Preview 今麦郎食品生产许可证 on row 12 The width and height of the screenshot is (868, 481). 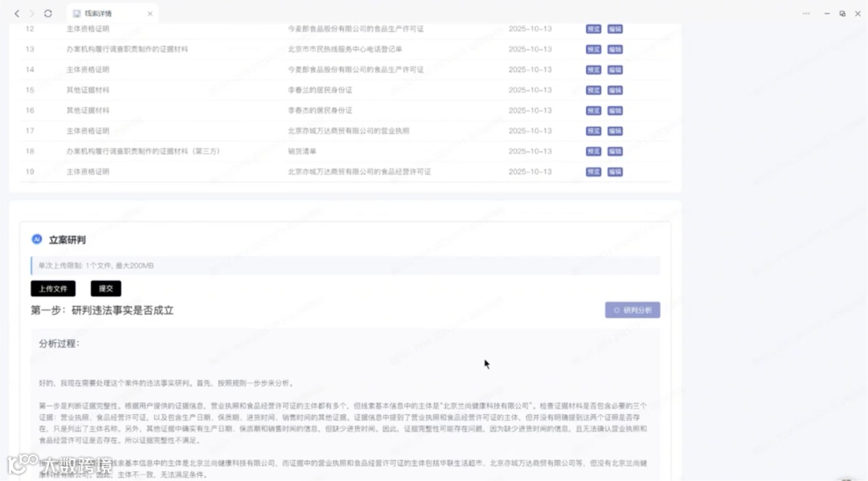click(593, 29)
